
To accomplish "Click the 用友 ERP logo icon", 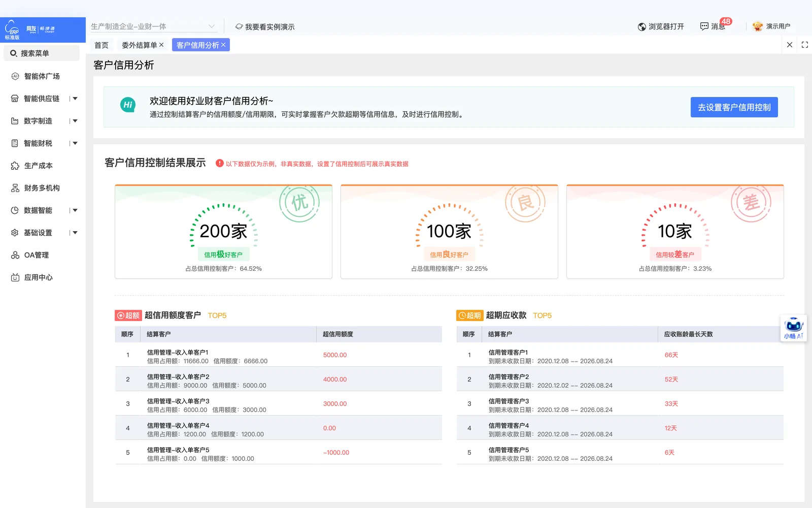I will (x=12, y=30).
